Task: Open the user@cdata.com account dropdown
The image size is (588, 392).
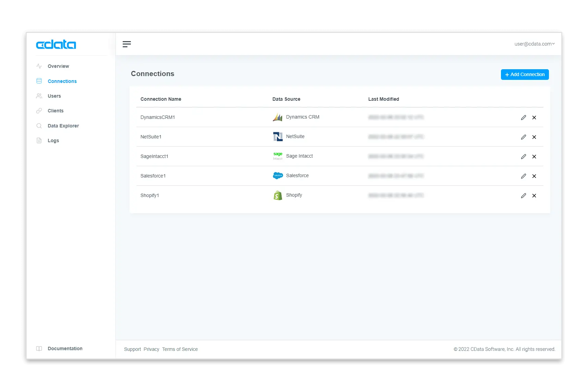Action: (x=534, y=44)
